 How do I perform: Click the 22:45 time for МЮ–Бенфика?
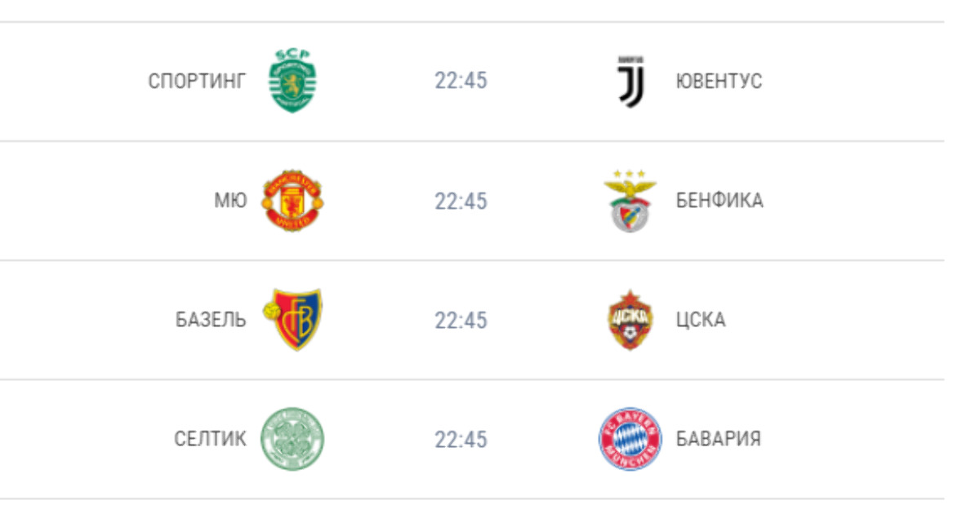point(461,201)
